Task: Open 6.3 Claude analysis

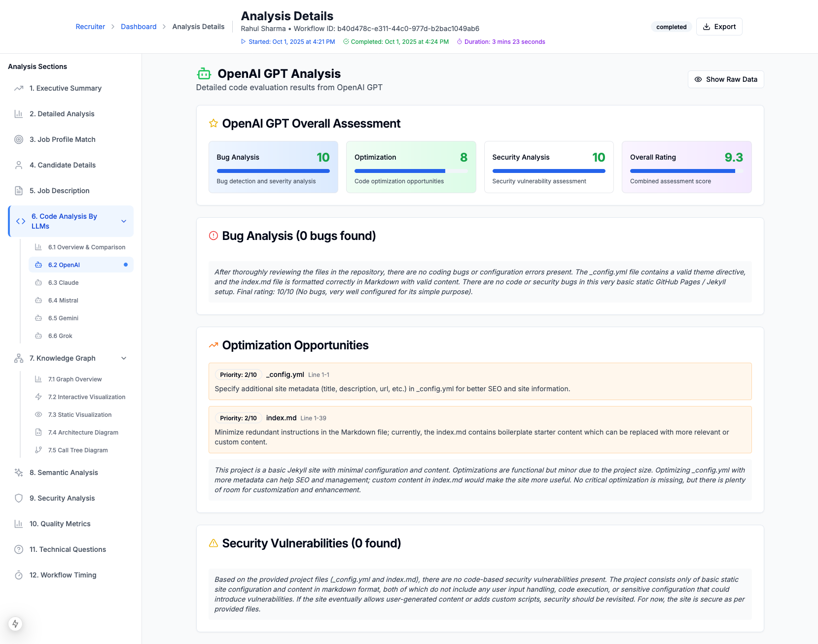Action: (81, 283)
